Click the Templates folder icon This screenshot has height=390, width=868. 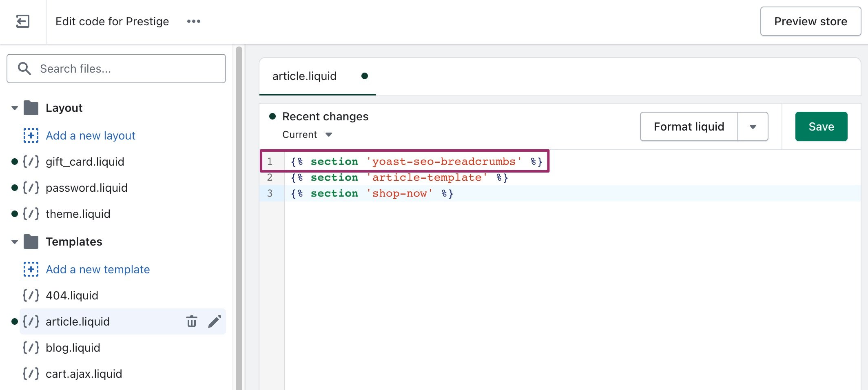point(31,242)
